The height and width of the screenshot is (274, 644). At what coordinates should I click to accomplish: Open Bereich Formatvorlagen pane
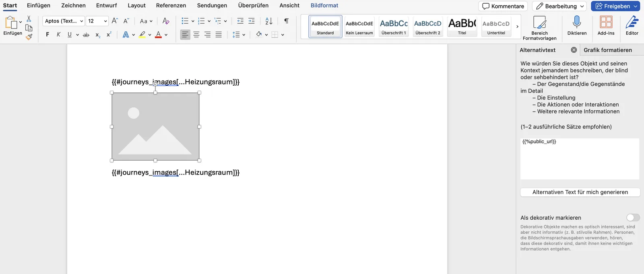539,28
